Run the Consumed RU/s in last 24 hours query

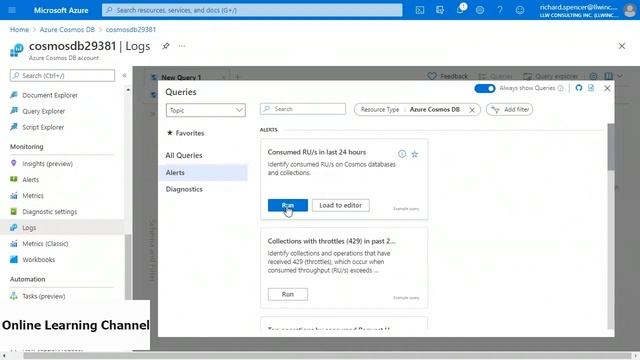(x=288, y=205)
